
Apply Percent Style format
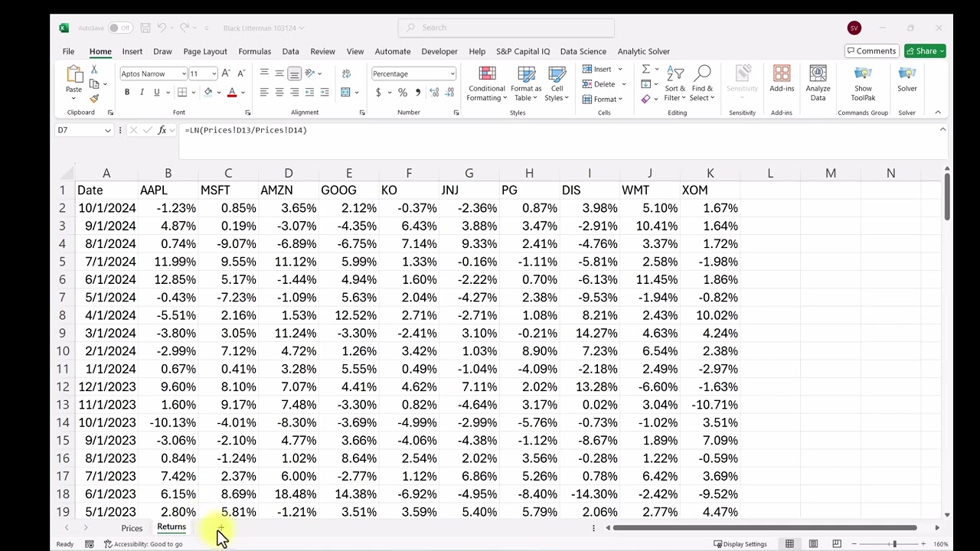click(402, 93)
